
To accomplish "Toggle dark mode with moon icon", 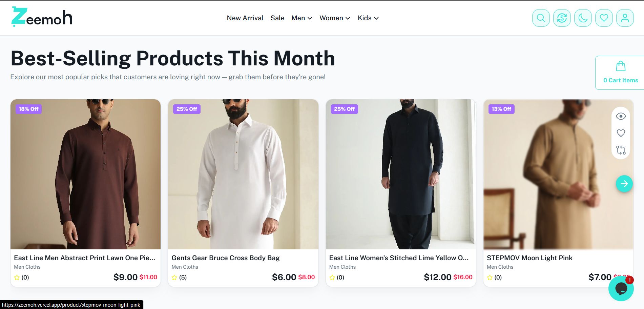I will click(x=583, y=18).
